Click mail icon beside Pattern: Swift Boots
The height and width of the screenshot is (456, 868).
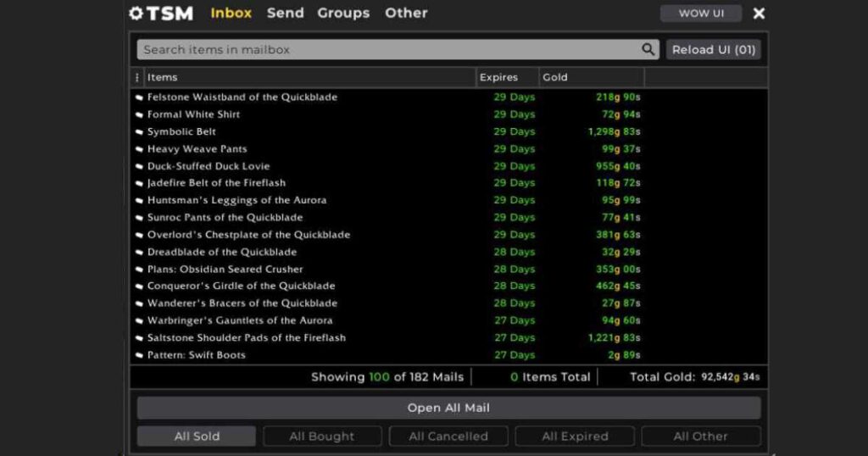coord(139,356)
